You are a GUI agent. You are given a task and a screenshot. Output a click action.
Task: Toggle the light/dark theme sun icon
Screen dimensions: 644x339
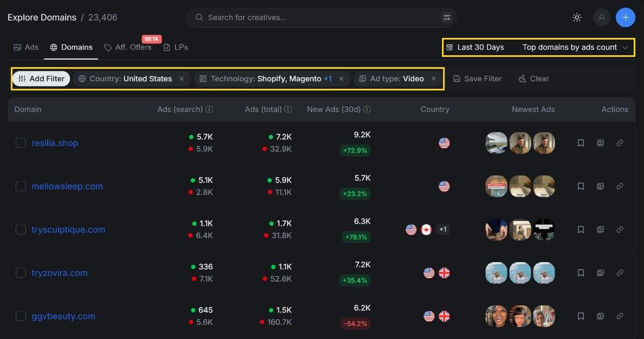(x=577, y=17)
